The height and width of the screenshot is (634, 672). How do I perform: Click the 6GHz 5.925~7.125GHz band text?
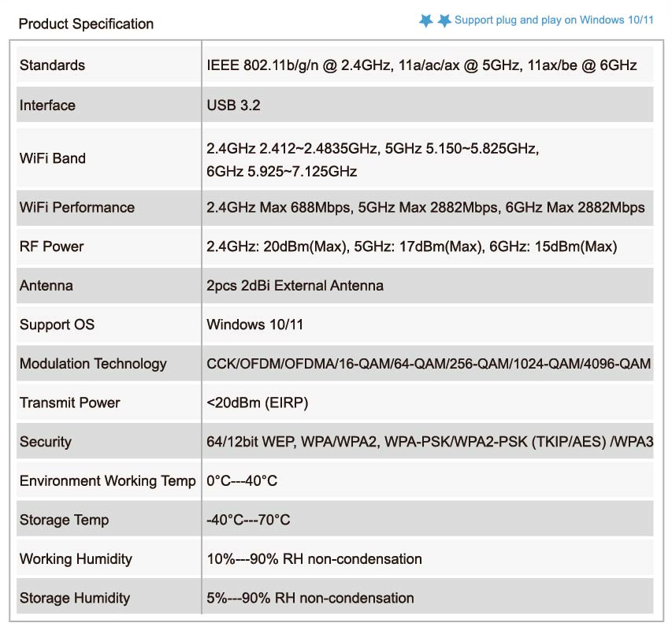[x=281, y=172]
